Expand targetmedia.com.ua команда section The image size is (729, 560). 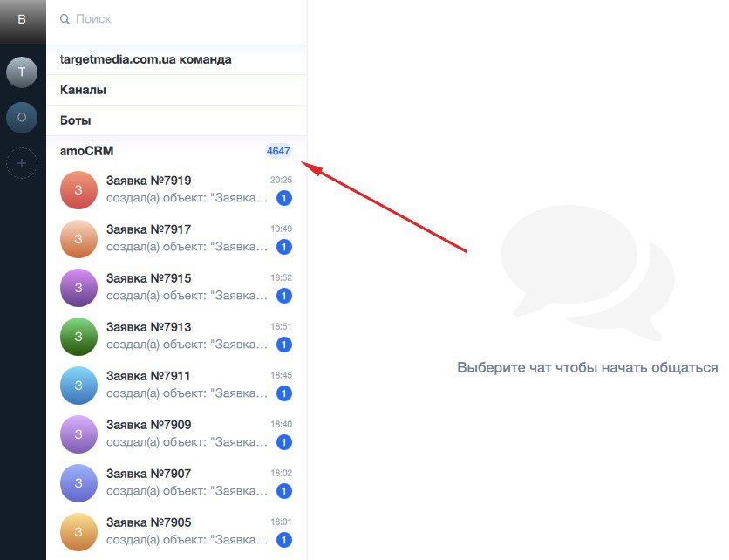[x=177, y=59]
